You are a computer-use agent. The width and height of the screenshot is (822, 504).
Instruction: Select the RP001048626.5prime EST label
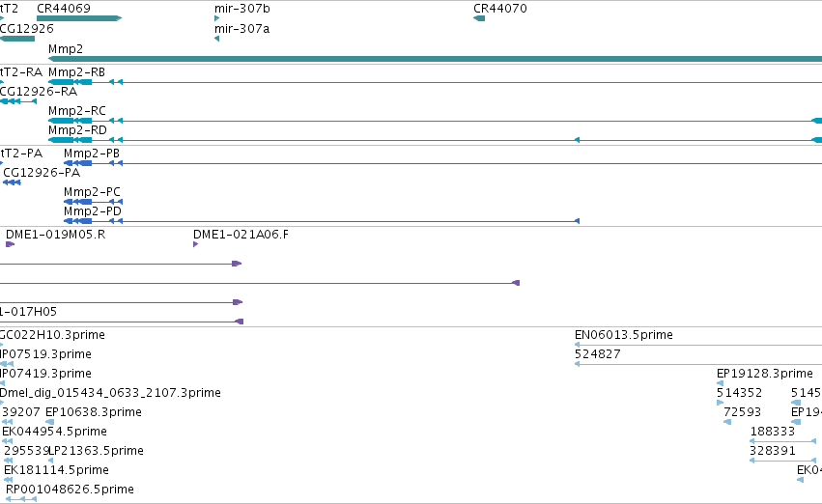[71, 490]
